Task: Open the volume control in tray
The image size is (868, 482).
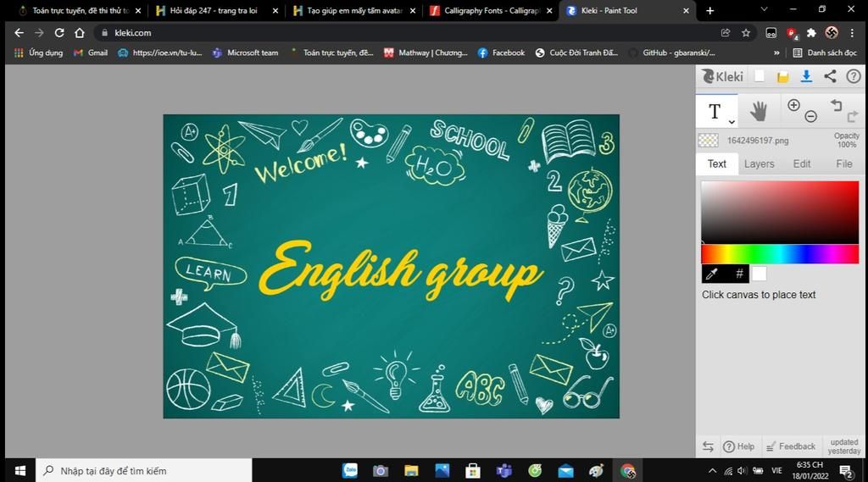Action: [742, 470]
